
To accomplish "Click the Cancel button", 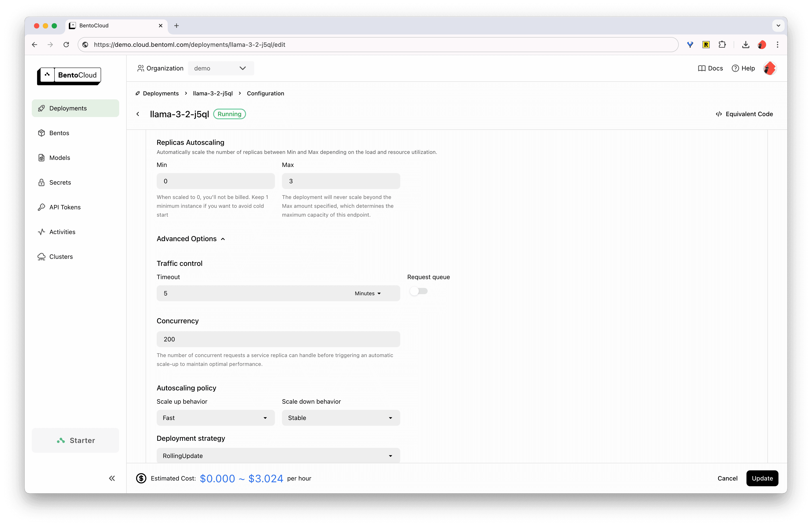I will [x=727, y=478].
